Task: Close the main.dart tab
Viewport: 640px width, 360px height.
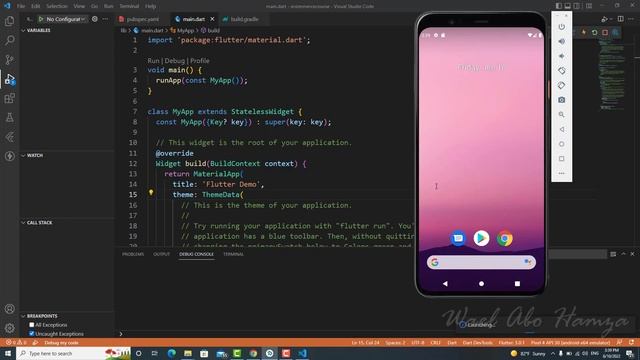Action: tap(212, 19)
